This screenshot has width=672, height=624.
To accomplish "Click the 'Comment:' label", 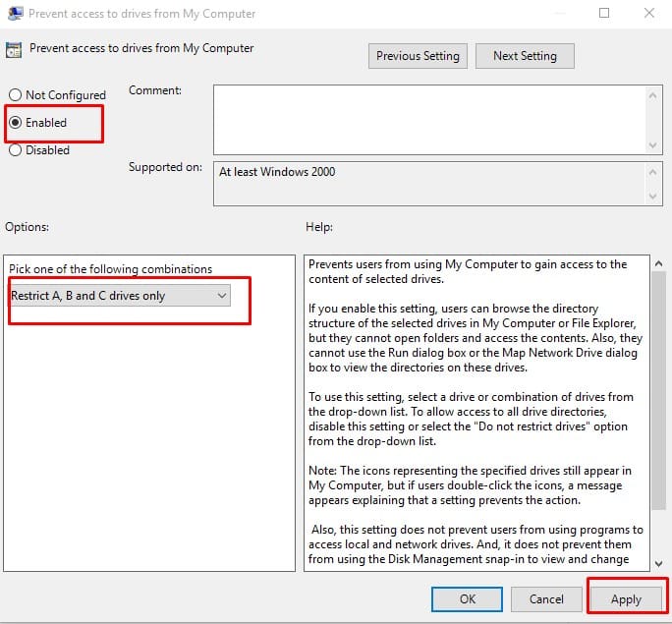I will pyautogui.click(x=155, y=90).
